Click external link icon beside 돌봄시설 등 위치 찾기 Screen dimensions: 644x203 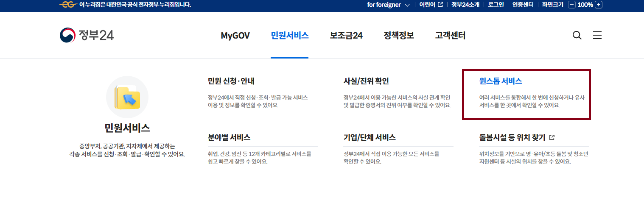click(x=552, y=137)
